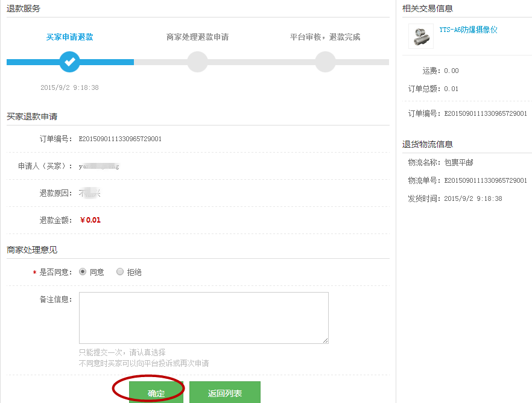Image resolution: width=532 pixels, height=403 pixels.
Task: Select the 同意 radio button
Action: (83, 271)
